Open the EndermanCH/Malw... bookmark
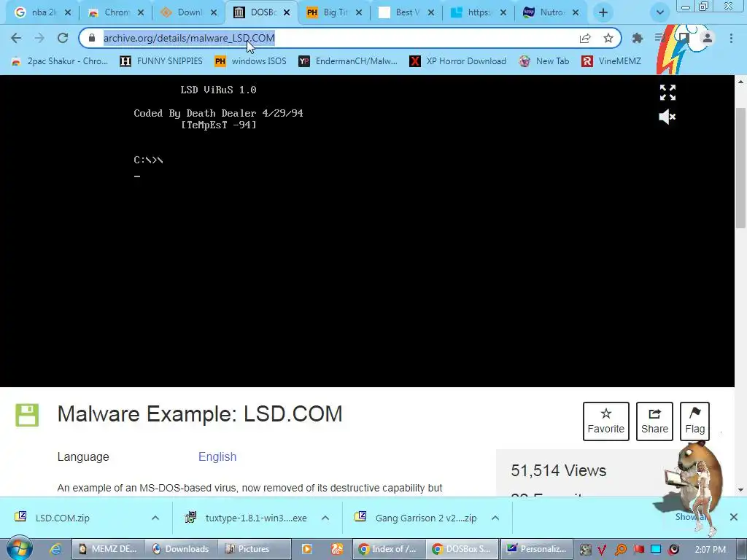This screenshot has height=560, width=747. click(348, 61)
